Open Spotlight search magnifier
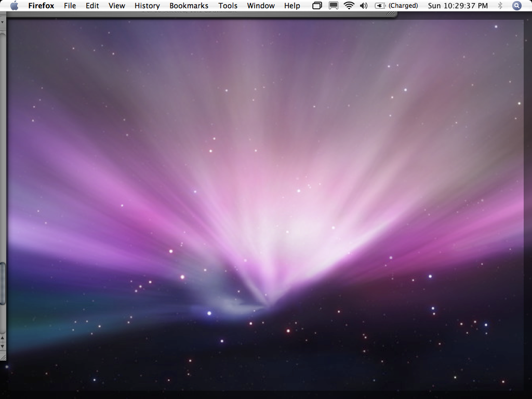This screenshot has height=399, width=532. [517, 6]
